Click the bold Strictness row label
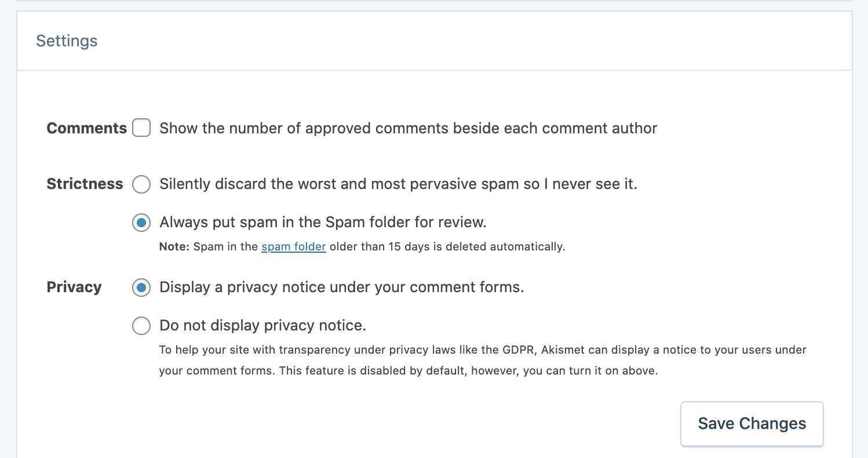The height and width of the screenshot is (458, 868). tap(85, 184)
